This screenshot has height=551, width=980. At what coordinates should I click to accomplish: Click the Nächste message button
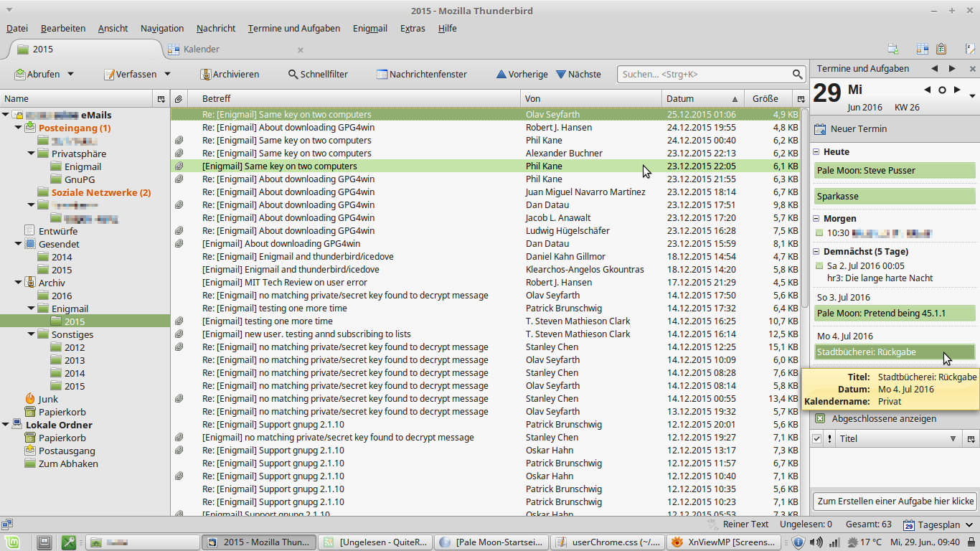pos(578,74)
